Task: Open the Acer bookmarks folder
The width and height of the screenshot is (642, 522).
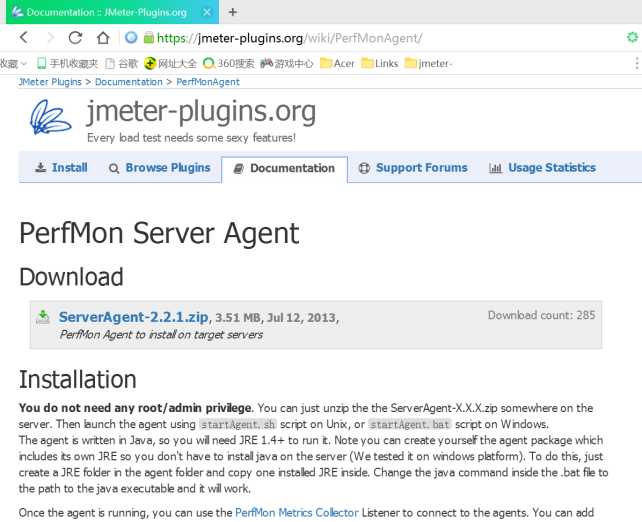Action: coord(337,63)
